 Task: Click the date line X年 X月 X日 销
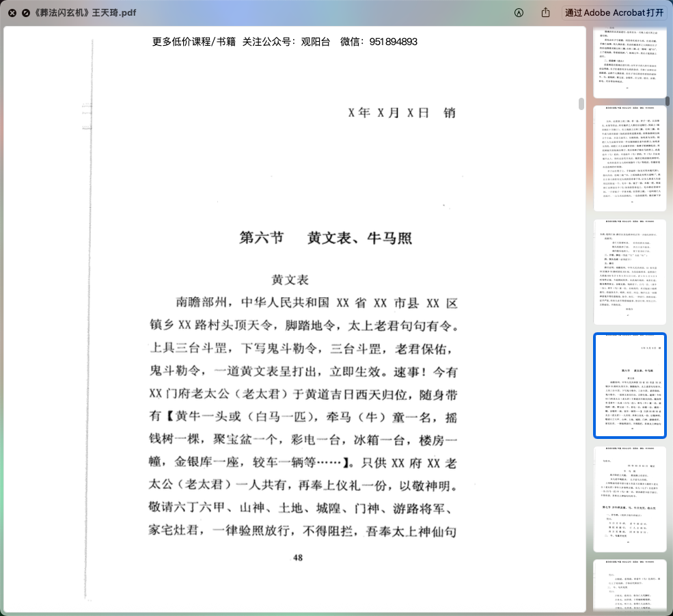[x=401, y=113]
